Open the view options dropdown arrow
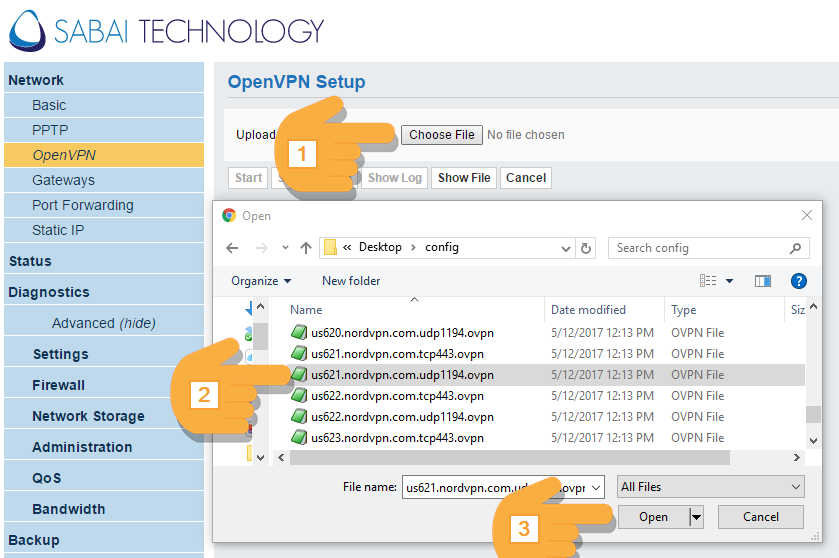The width and height of the screenshot is (839, 558). click(x=729, y=281)
